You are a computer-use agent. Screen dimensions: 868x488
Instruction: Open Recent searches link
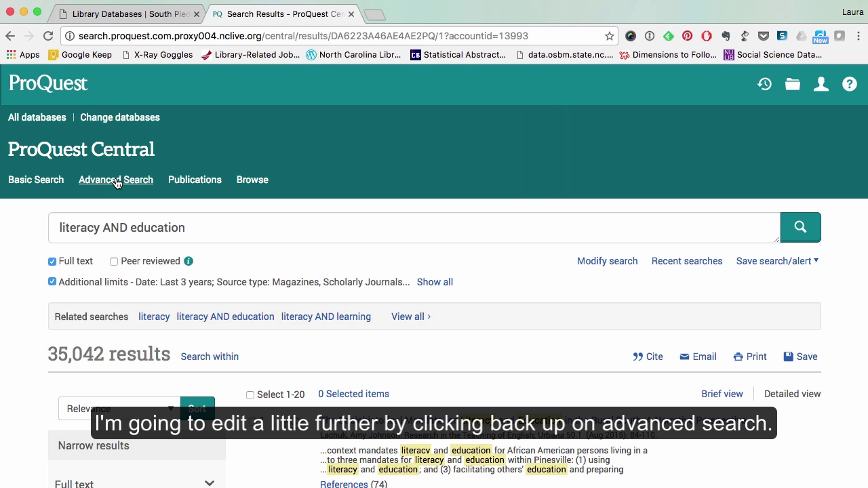[x=687, y=261]
